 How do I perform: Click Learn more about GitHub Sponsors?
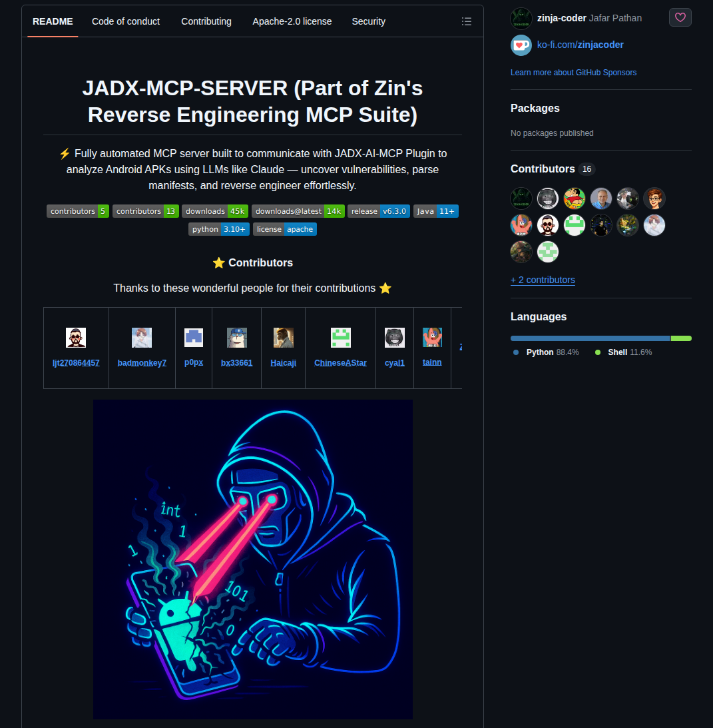click(x=573, y=73)
